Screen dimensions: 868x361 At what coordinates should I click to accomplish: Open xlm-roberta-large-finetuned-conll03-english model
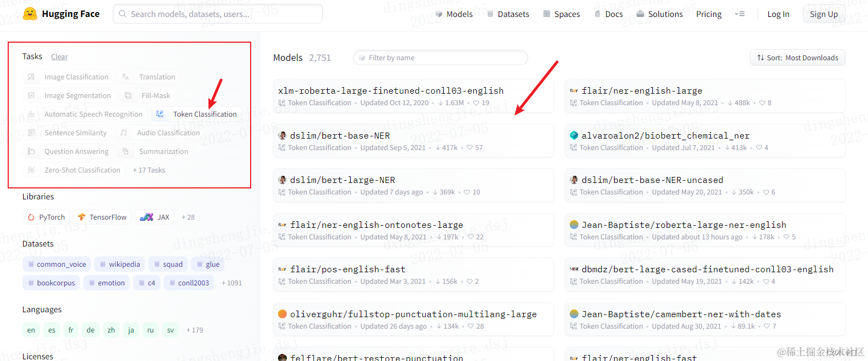point(413,96)
